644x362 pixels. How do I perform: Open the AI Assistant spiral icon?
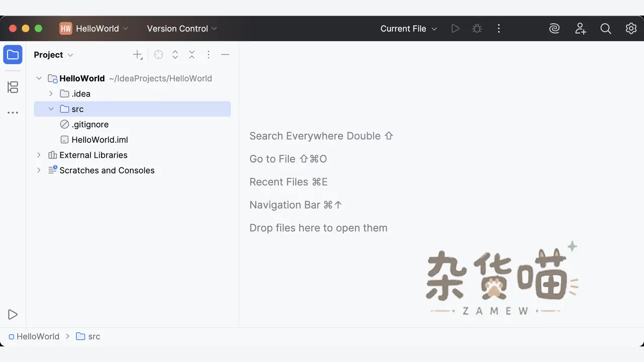coord(554,29)
